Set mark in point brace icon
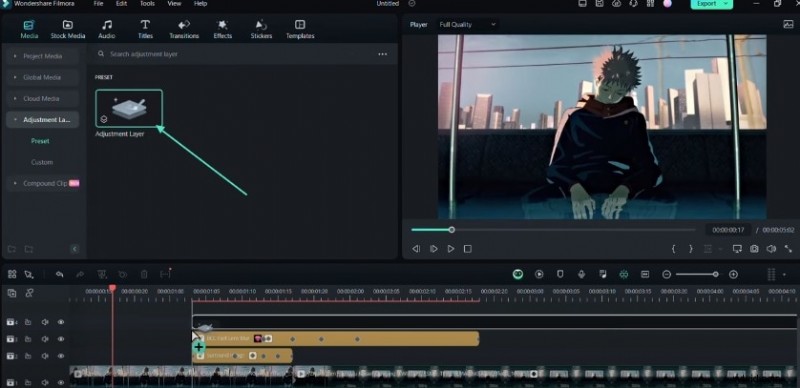Image resolution: width=800 pixels, height=388 pixels. point(673,249)
